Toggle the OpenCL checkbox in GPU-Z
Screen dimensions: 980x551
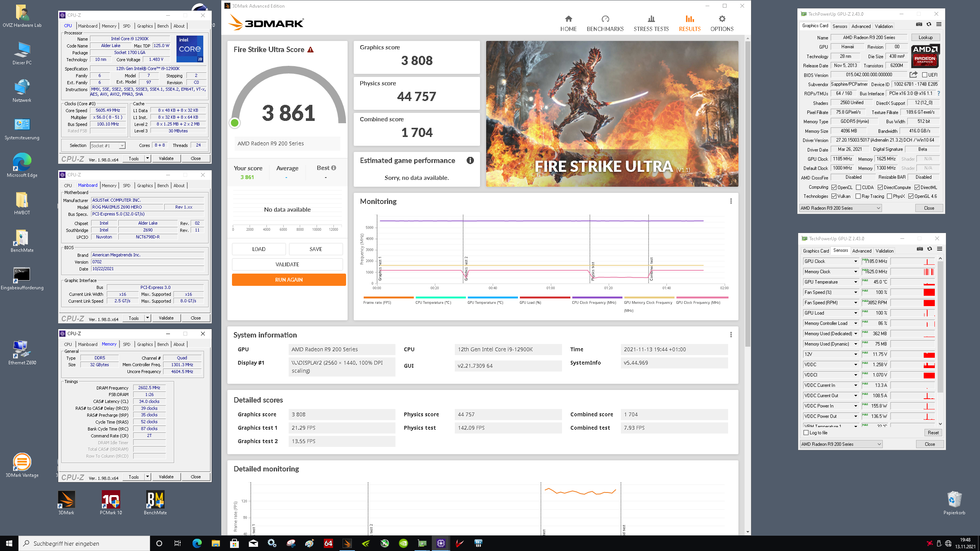pyautogui.click(x=834, y=187)
